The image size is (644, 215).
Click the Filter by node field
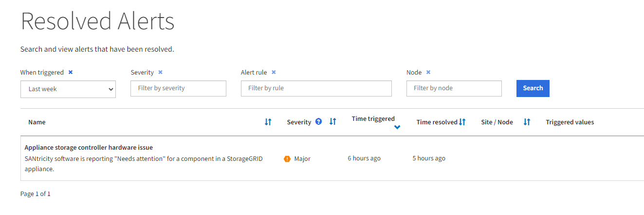[x=454, y=88]
